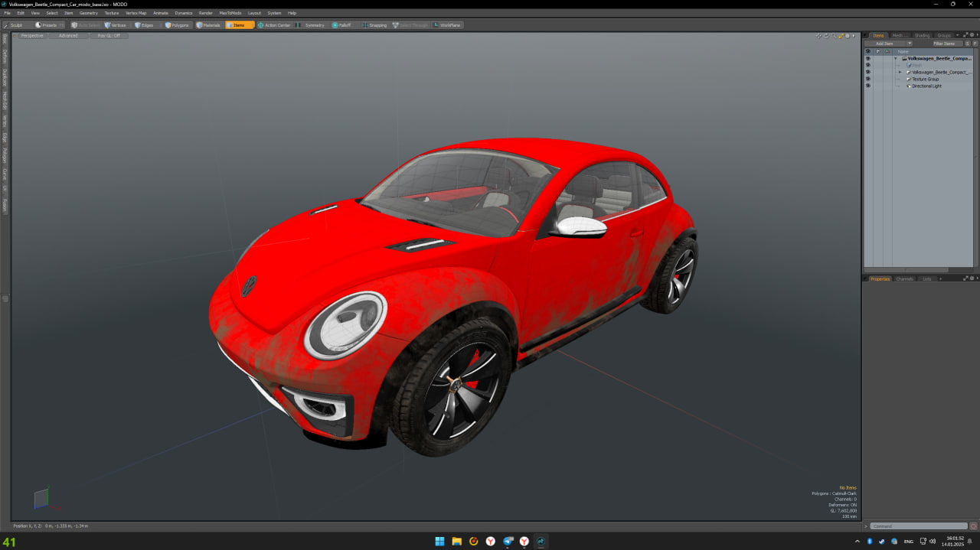The image size is (980, 550).
Task: Select the Texture Group item
Action: 925,79
